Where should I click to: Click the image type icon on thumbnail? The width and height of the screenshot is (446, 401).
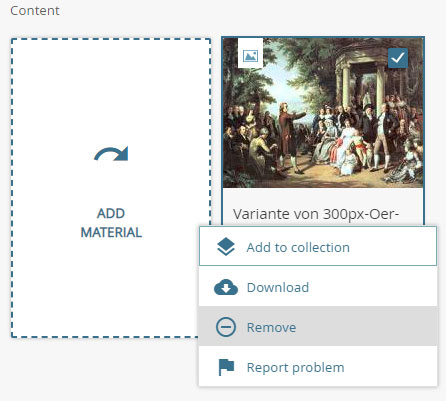[x=250, y=56]
